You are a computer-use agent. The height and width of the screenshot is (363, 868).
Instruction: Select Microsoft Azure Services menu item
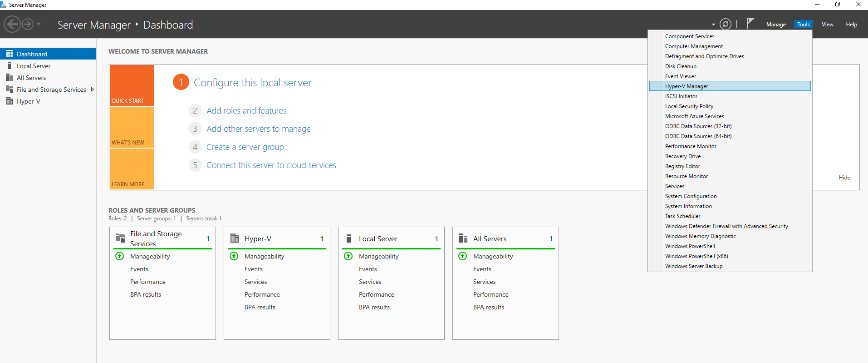pos(730,116)
